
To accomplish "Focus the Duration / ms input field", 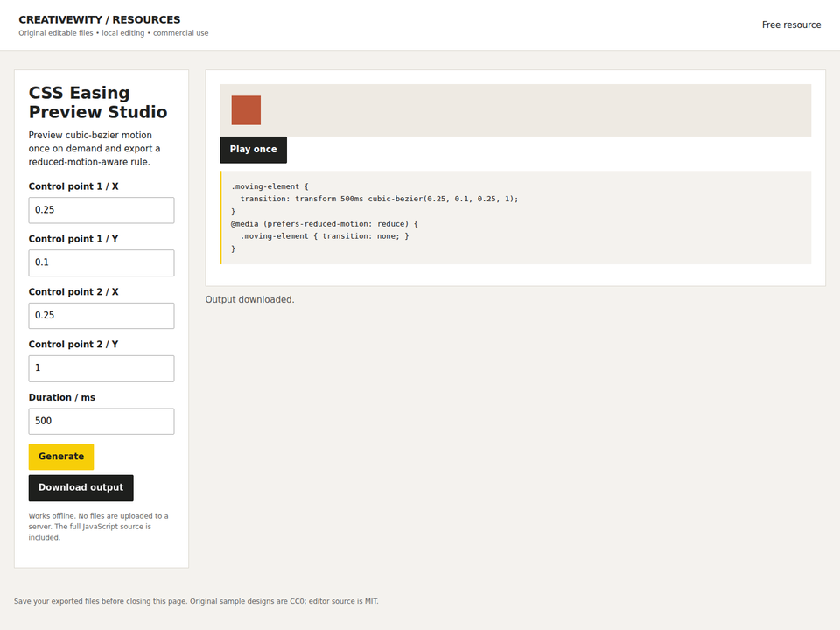I will (x=101, y=421).
